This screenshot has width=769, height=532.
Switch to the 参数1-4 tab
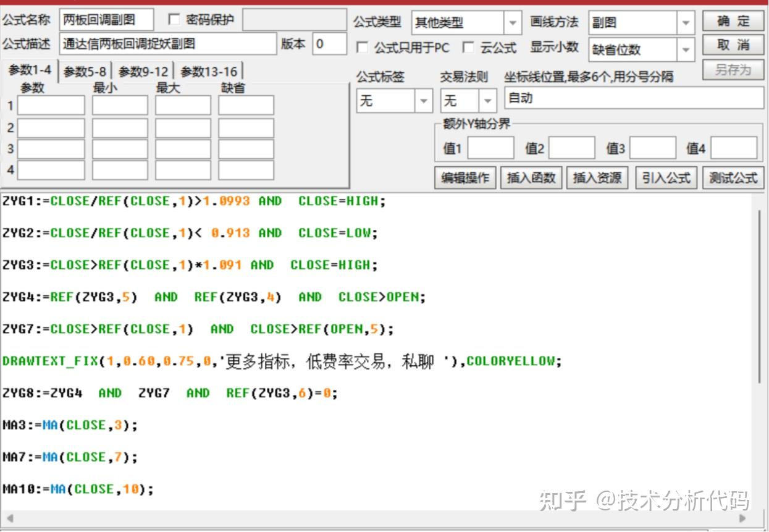pyautogui.click(x=30, y=70)
